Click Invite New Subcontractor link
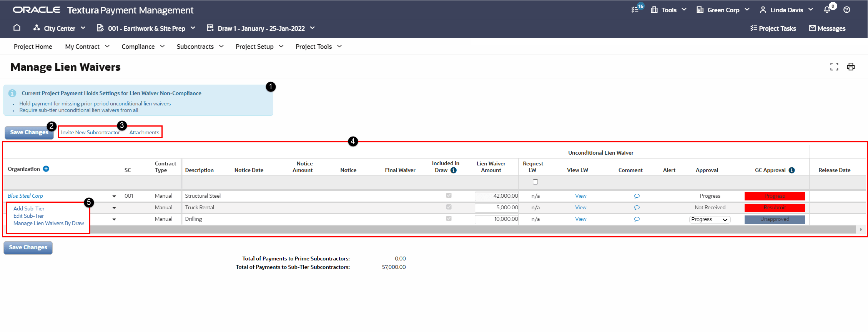The width and height of the screenshot is (868, 332). [x=90, y=132]
